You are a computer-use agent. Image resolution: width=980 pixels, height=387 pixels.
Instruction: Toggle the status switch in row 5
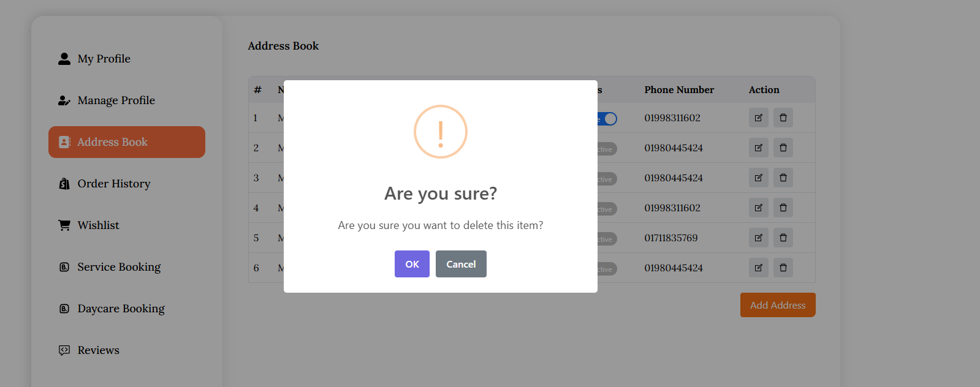(x=607, y=239)
